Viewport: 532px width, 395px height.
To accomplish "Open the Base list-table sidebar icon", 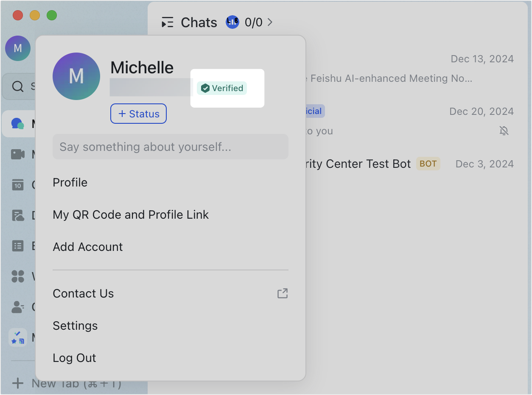I will coord(17,246).
